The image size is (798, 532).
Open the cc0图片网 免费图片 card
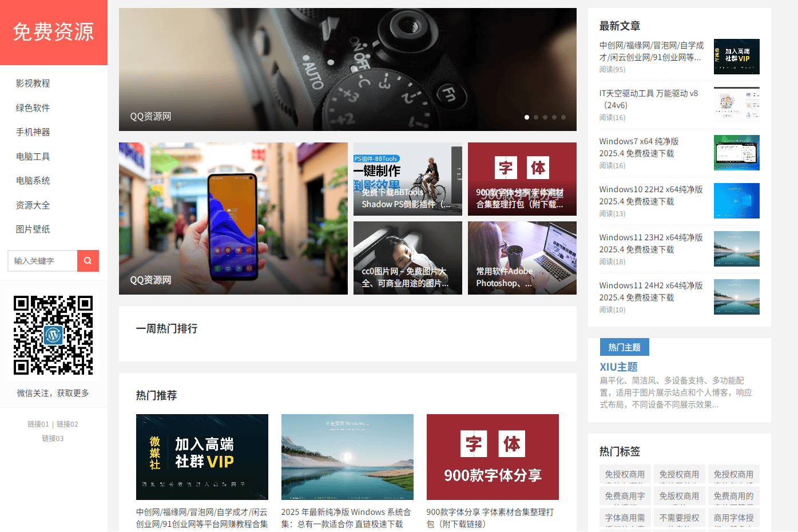tap(408, 258)
